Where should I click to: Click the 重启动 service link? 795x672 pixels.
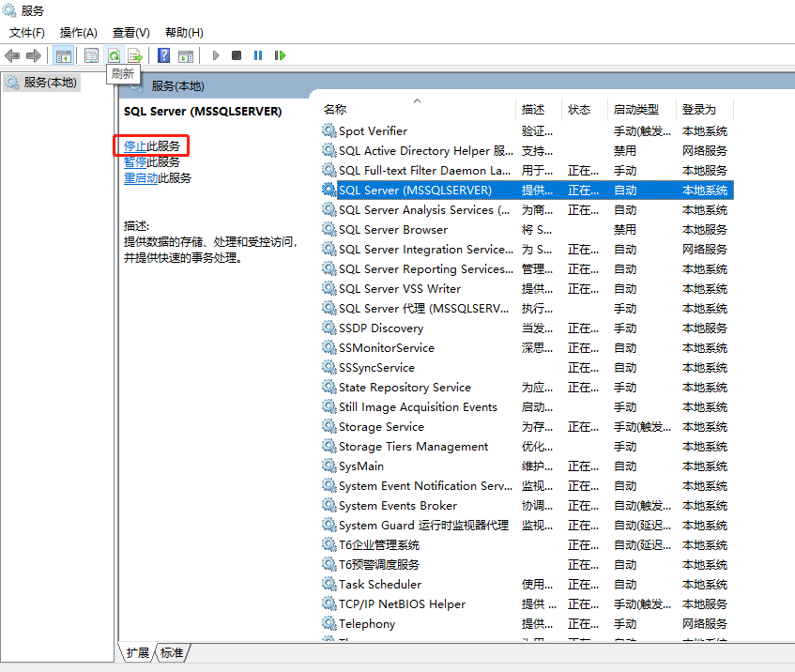[x=141, y=177]
